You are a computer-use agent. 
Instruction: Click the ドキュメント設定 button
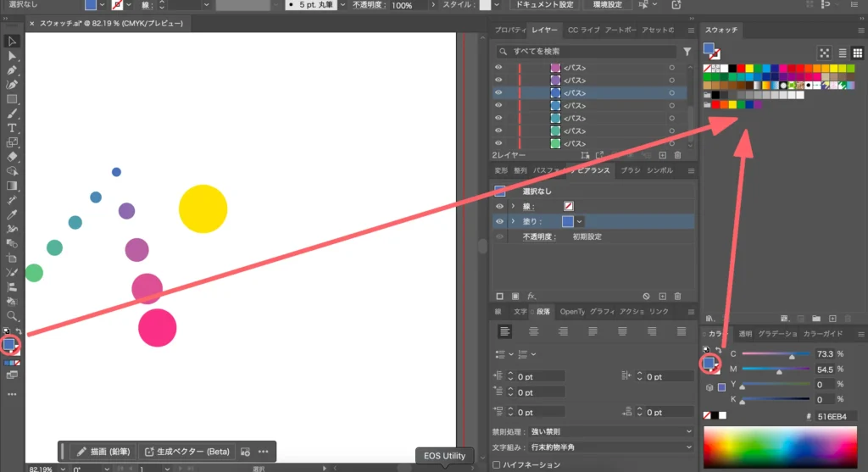coord(543,5)
